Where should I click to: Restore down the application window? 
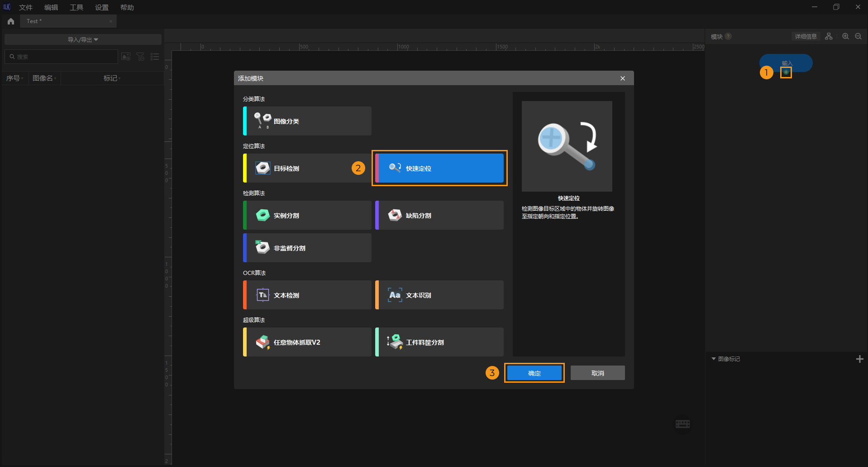(x=836, y=7)
